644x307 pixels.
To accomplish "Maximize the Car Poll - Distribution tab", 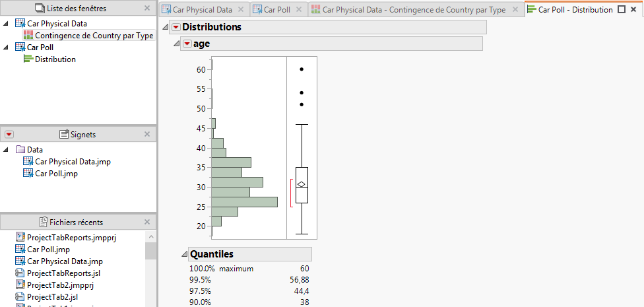I will tap(621, 10).
